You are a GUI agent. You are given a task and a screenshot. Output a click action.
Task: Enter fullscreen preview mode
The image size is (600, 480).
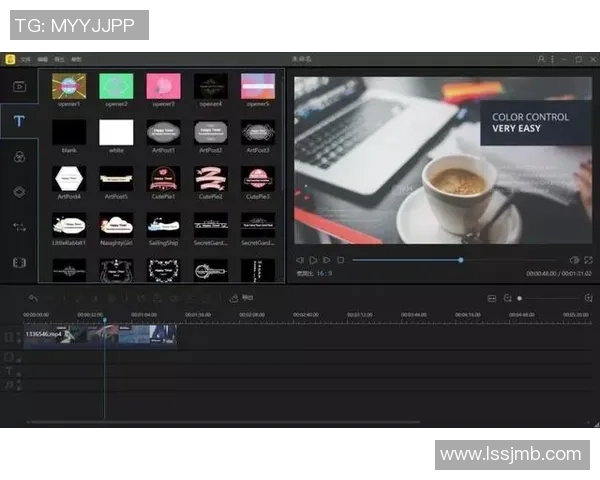[x=588, y=260]
